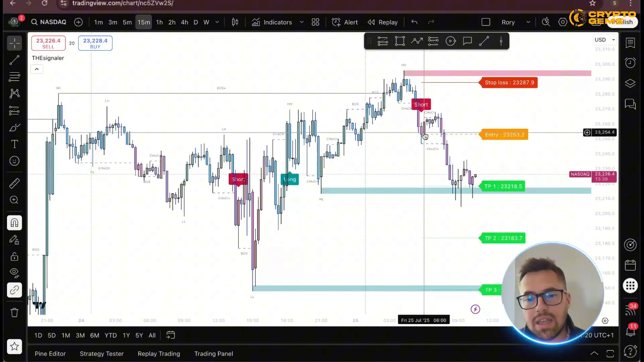
Task: Open the notifications bell with 11
Action: point(630,331)
